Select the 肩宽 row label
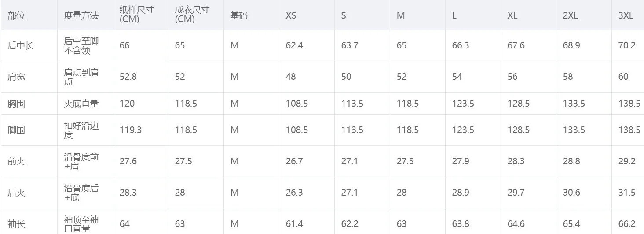This screenshot has width=644, height=234. [x=17, y=77]
